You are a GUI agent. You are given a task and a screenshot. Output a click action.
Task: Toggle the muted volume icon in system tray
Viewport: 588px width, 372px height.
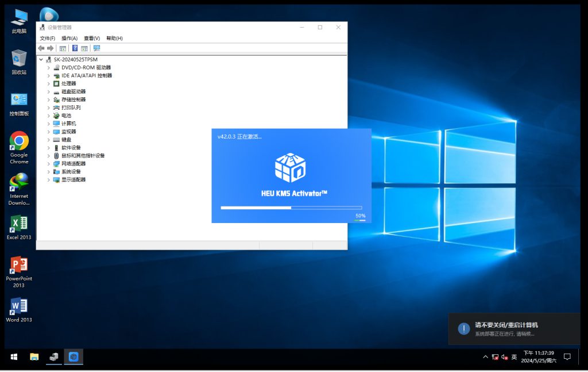(x=504, y=357)
